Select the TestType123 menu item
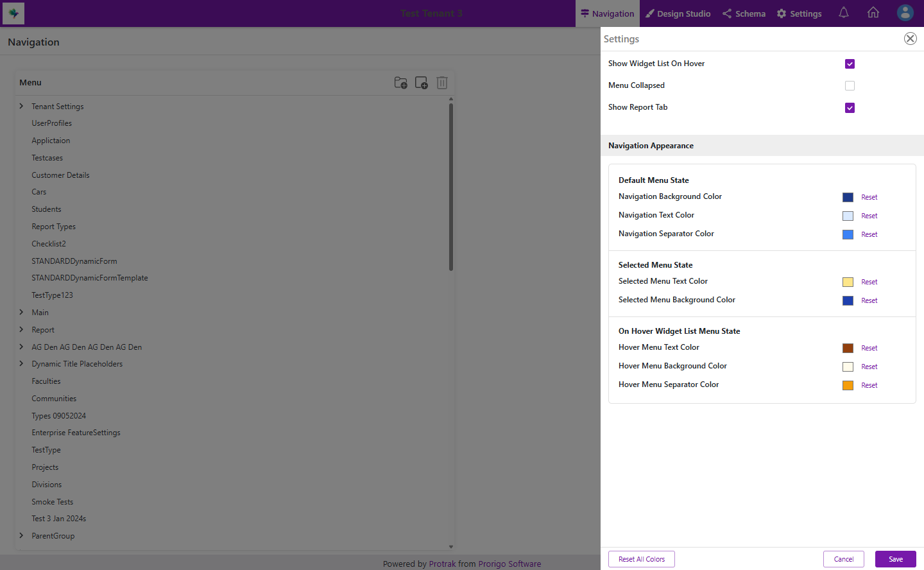This screenshot has width=924, height=570. coord(52,295)
